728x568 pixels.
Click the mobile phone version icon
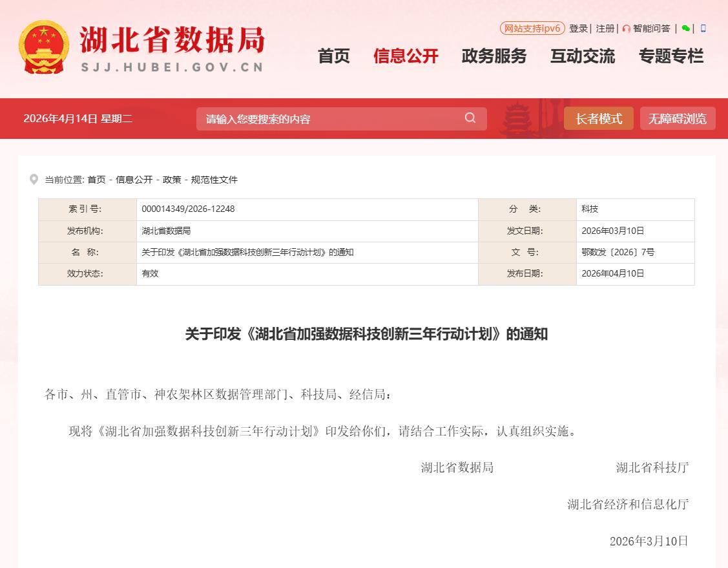[x=703, y=28]
